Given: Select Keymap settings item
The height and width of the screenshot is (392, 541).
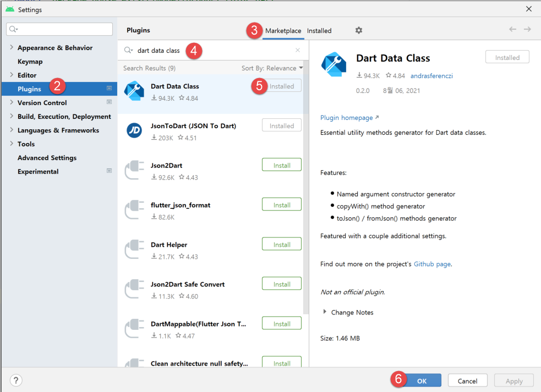Looking at the screenshot, I should point(30,62).
